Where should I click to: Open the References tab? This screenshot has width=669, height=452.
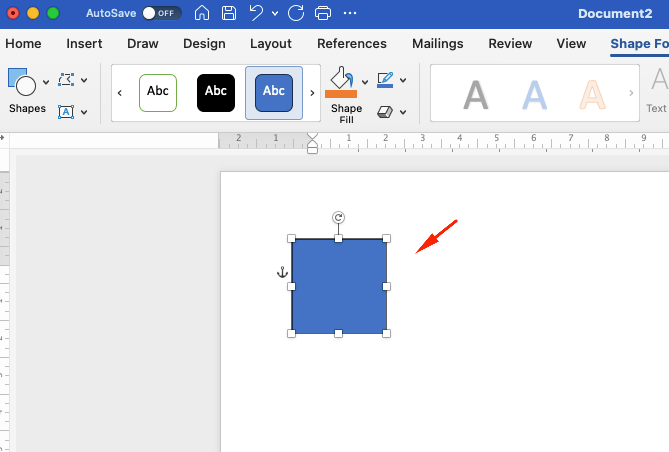352,44
